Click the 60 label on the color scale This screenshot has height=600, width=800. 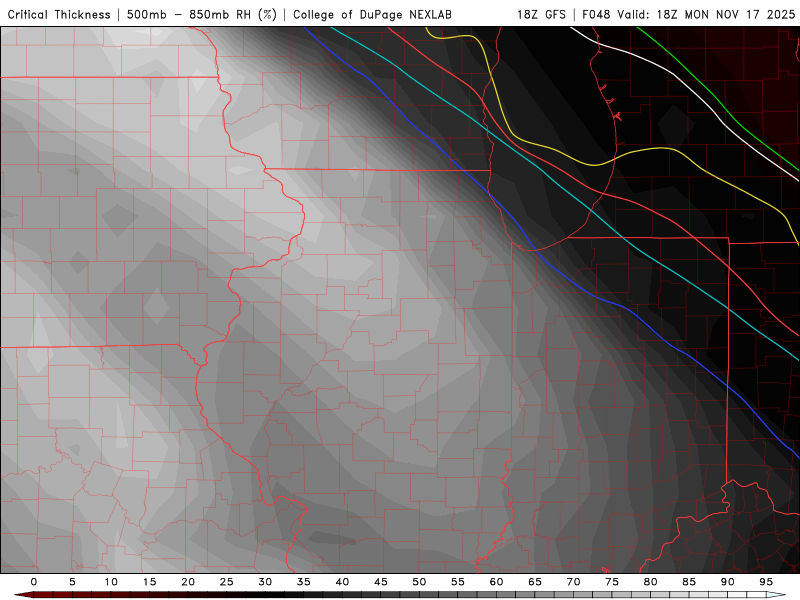[496, 582]
